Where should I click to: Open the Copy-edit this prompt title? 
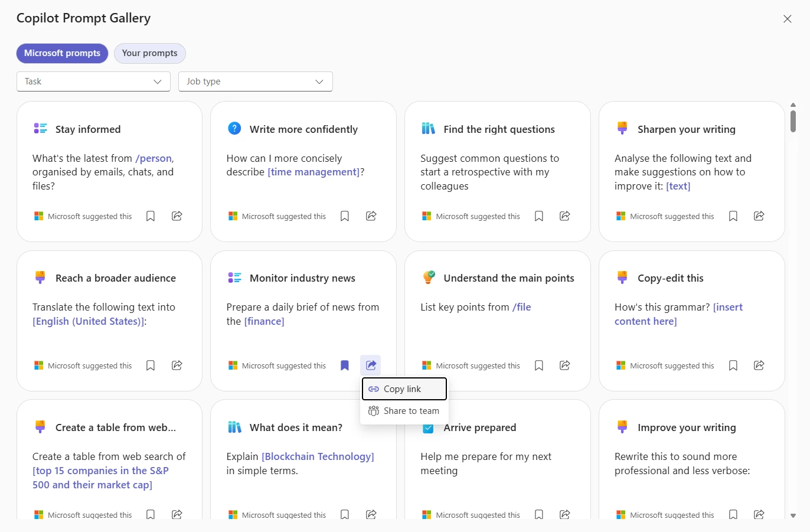point(671,278)
